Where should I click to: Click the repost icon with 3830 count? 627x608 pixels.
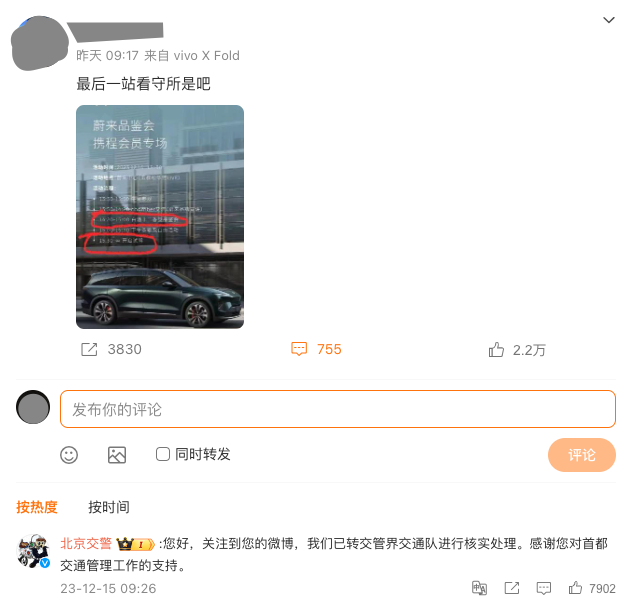pos(89,349)
